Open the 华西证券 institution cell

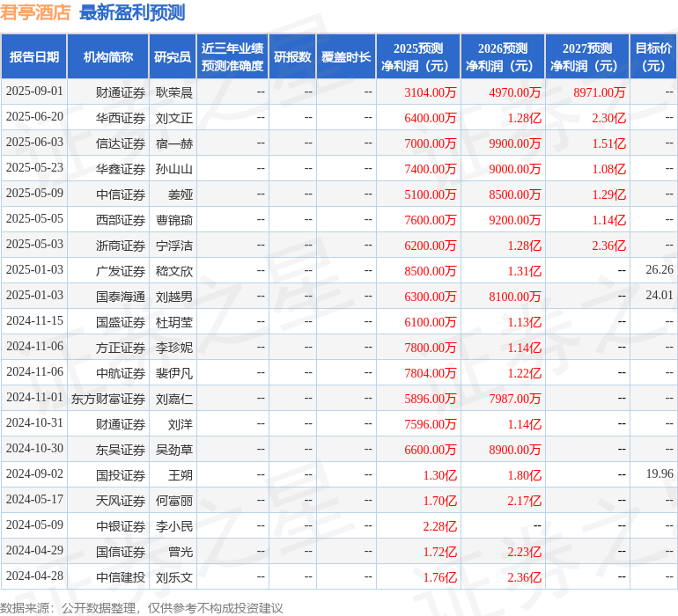[x=121, y=117]
